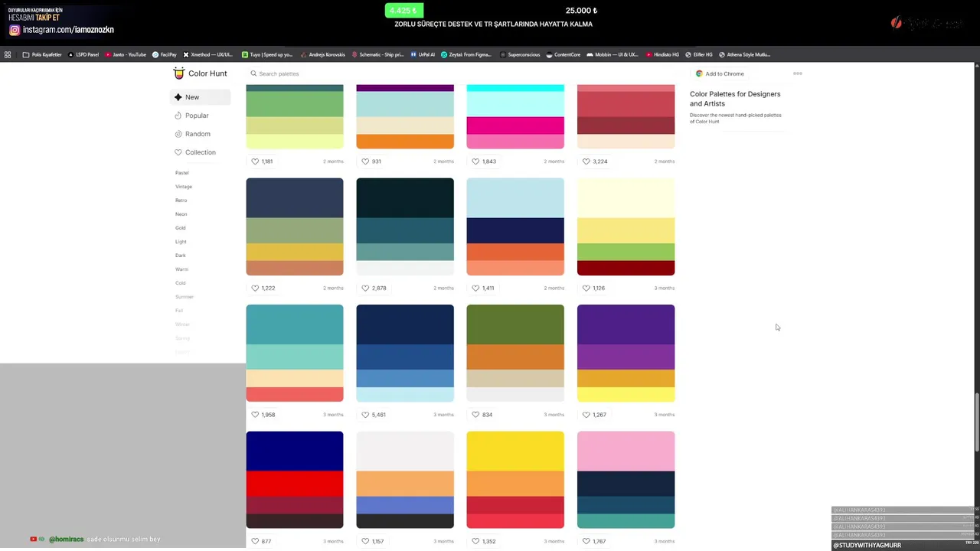Select the New palettes tab
980x551 pixels.
tap(200, 97)
